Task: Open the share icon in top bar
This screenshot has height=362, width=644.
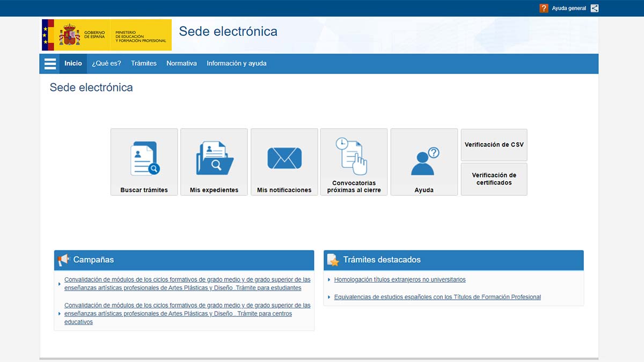Action: tap(594, 8)
